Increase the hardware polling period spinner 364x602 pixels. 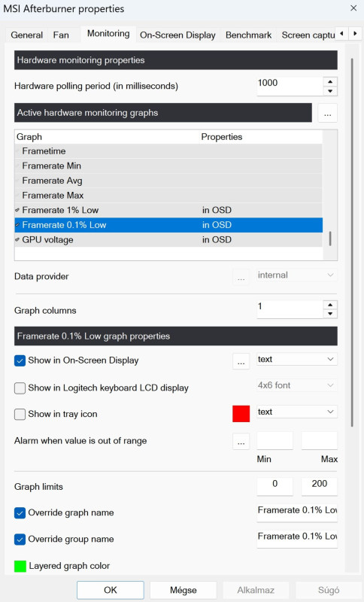[x=330, y=82]
